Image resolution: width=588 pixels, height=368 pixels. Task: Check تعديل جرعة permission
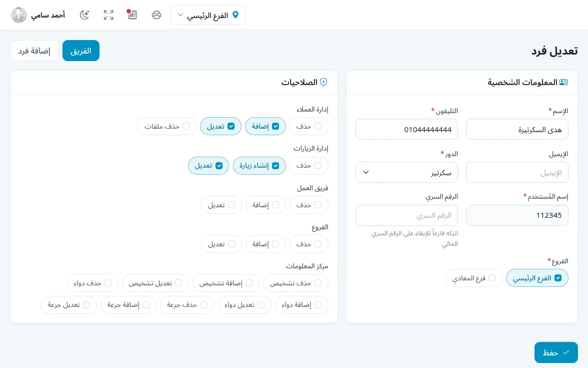pyautogui.click(x=86, y=304)
